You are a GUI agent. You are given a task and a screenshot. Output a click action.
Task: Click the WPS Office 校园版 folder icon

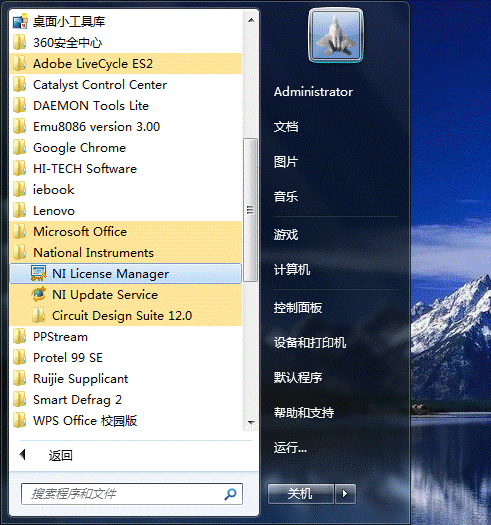click(20, 421)
